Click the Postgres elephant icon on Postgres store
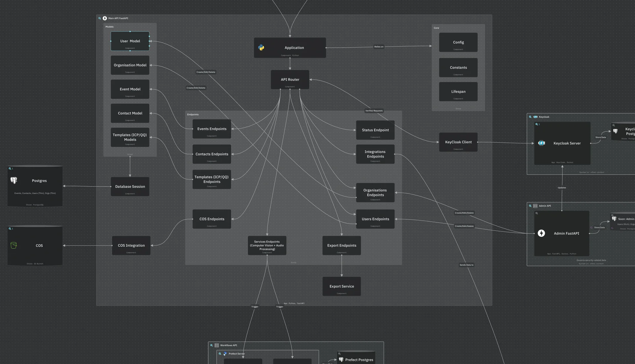The image size is (635, 364). (14, 180)
